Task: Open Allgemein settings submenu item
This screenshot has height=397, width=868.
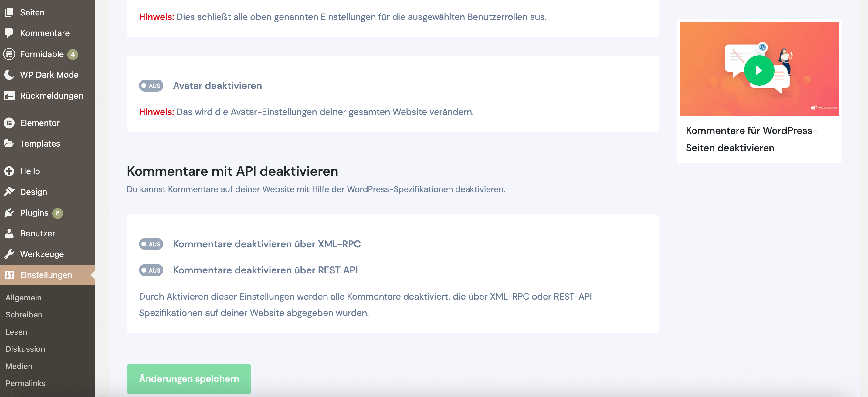Action: (x=24, y=297)
